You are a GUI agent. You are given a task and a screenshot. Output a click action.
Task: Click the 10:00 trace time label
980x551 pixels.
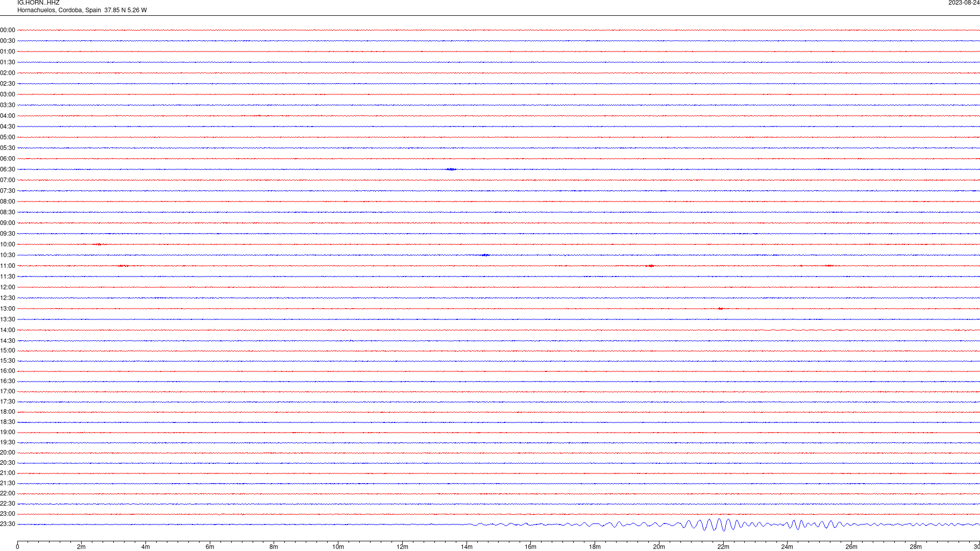tap(8, 244)
